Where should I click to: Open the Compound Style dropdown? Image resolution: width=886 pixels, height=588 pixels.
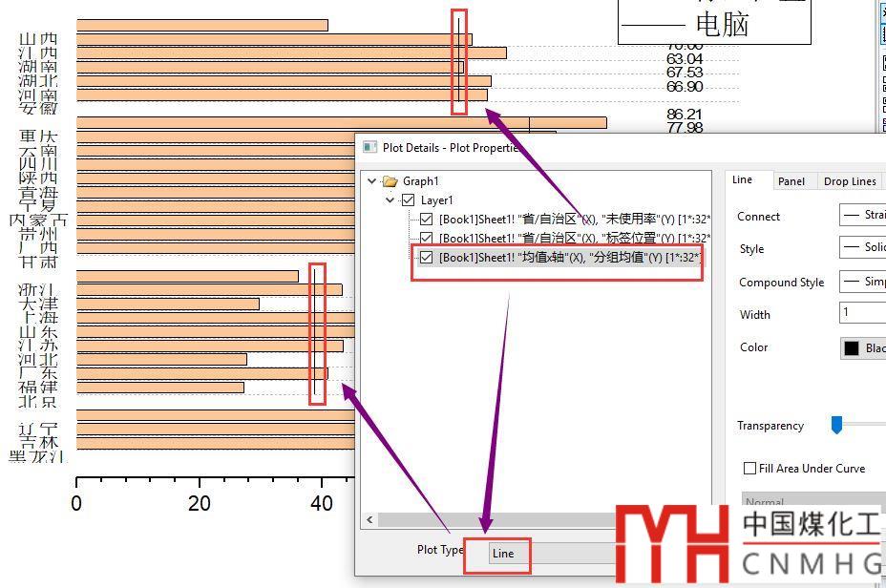coord(862,282)
